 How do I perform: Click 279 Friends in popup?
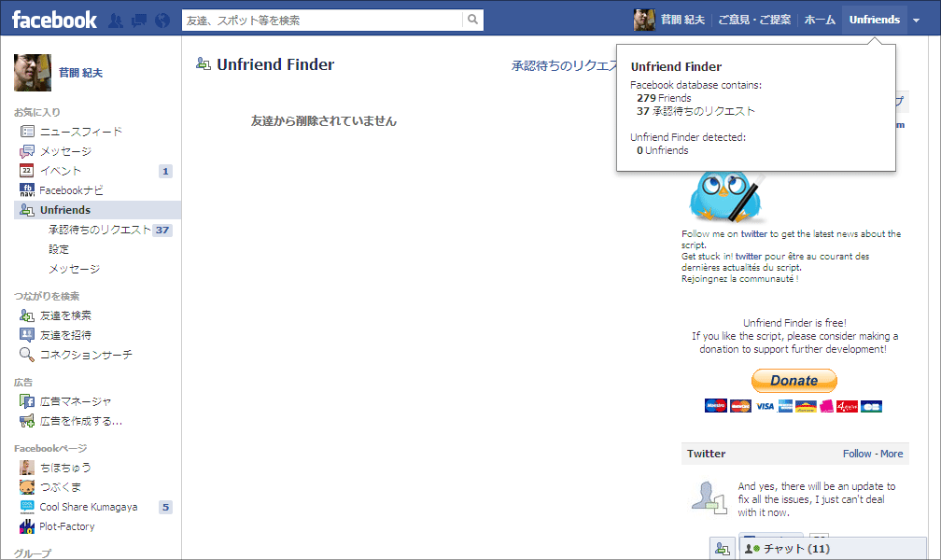664,98
